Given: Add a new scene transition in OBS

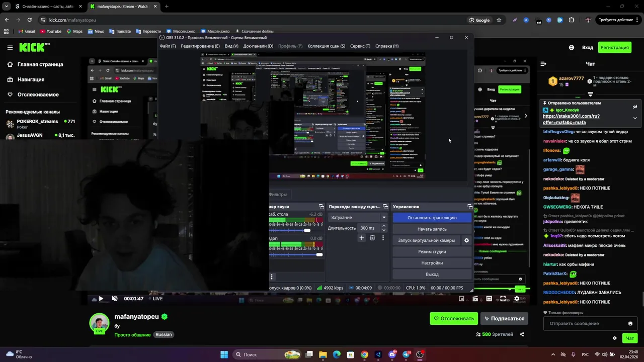Looking at the screenshot, I should [361, 238].
